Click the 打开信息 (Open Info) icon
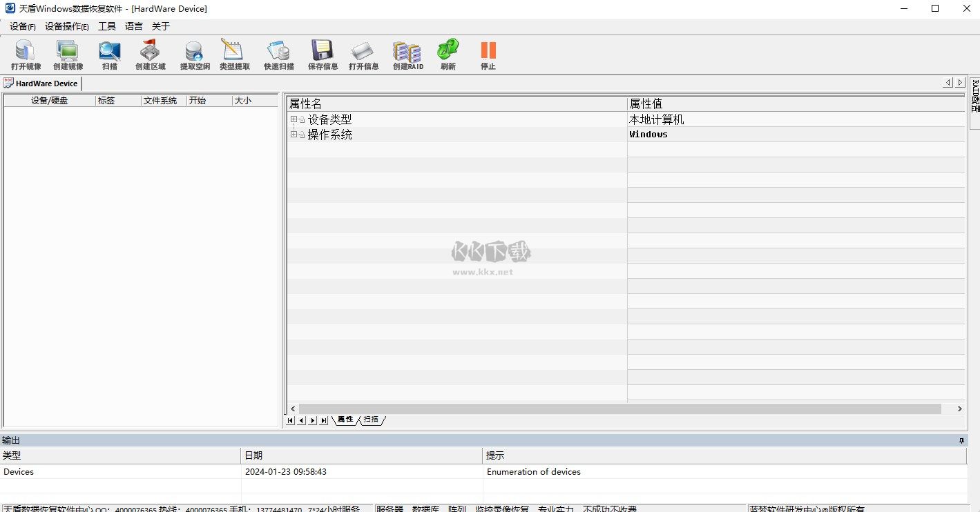Screen dimensions: 980x512 point(363,55)
